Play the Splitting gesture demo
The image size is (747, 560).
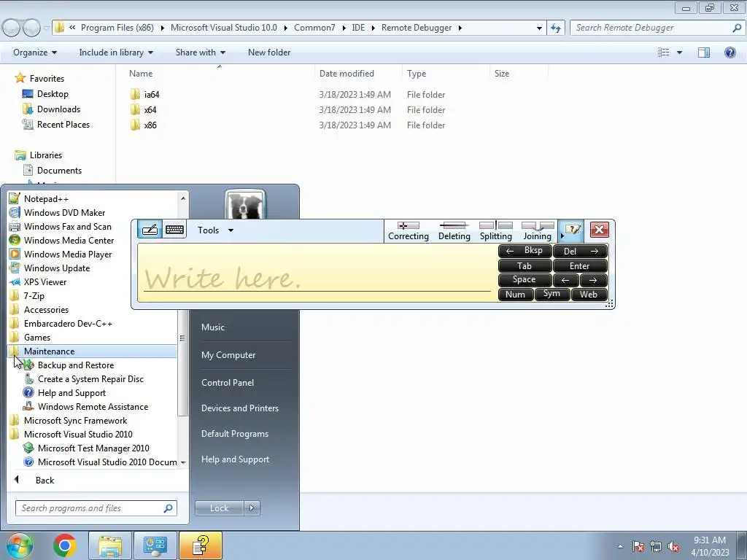point(495,231)
